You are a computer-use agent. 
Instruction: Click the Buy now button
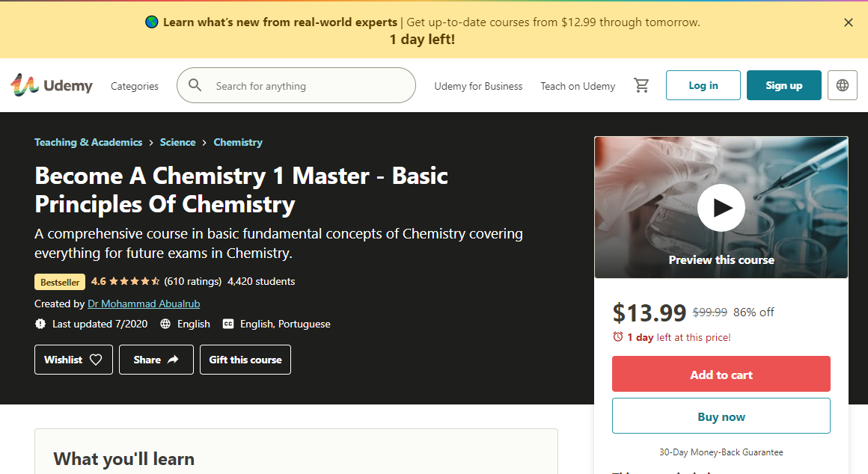point(721,416)
